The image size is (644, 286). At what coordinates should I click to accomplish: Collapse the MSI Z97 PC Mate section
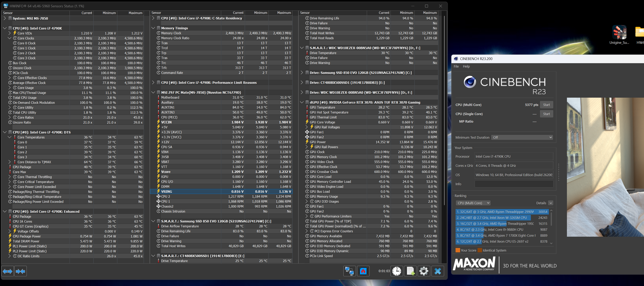tap(153, 92)
